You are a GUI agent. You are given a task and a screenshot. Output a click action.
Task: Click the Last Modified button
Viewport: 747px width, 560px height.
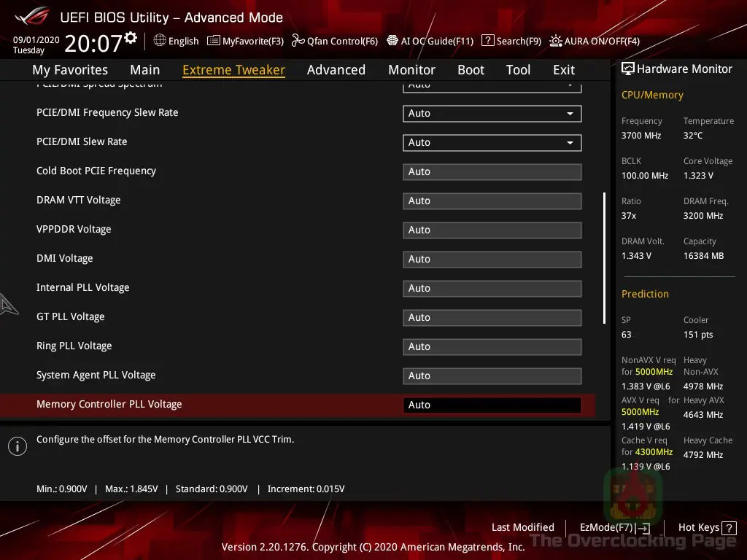point(522,527)
